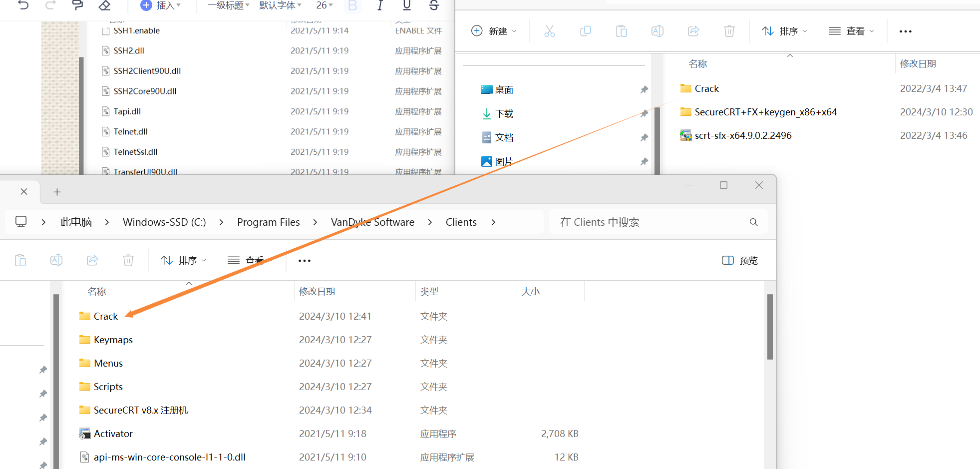Open 排序 sort menu in upper Explorer
Image resolution: width=980 pixels, height=469 pixels.
[784, 31]
